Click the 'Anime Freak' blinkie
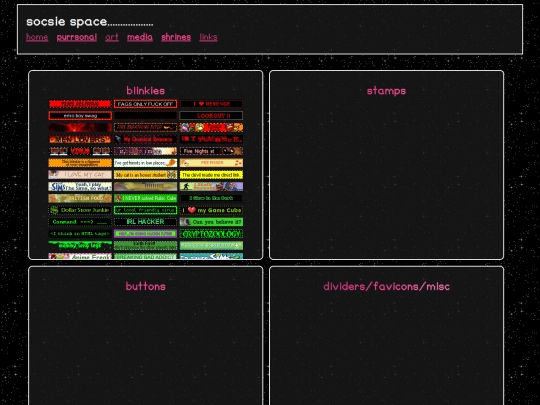This screenshot has width=540, height=405. coord(80,256)
